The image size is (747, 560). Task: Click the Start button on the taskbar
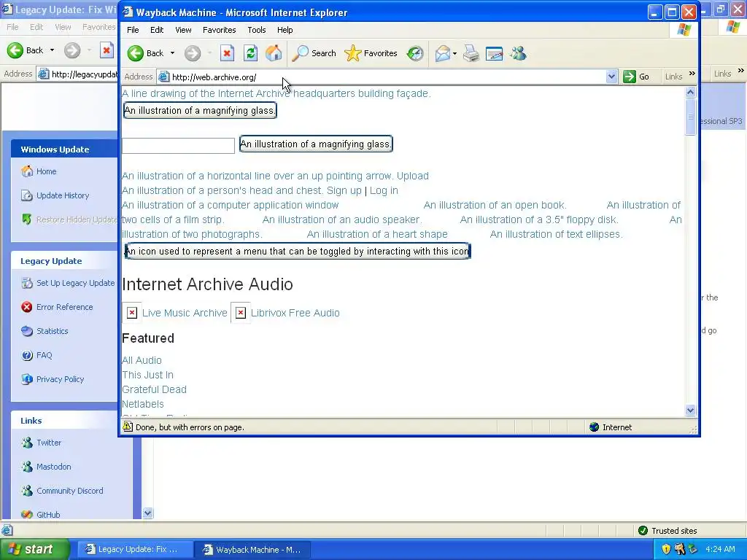[x=34, y=550]
